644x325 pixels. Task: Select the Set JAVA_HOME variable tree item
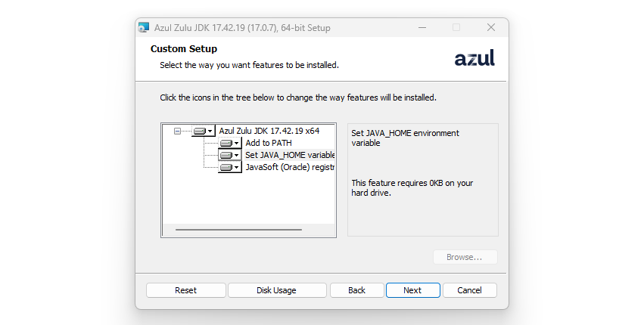point(290,155)
